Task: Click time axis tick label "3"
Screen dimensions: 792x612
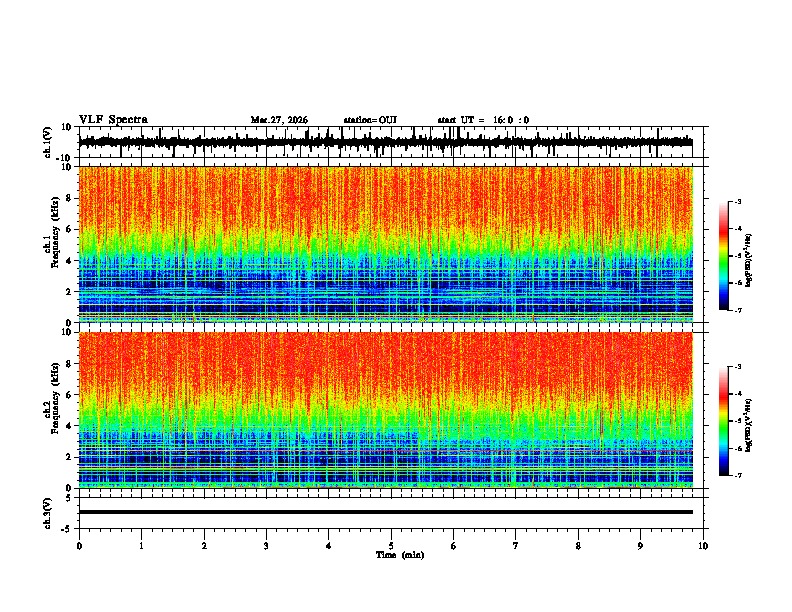Action: tap(266, 546)
